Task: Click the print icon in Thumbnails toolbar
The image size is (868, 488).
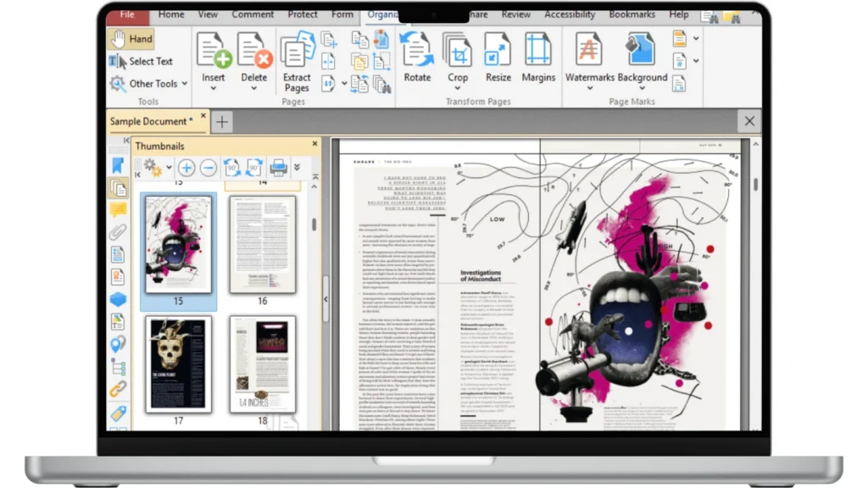Action: tap(278, 168)
